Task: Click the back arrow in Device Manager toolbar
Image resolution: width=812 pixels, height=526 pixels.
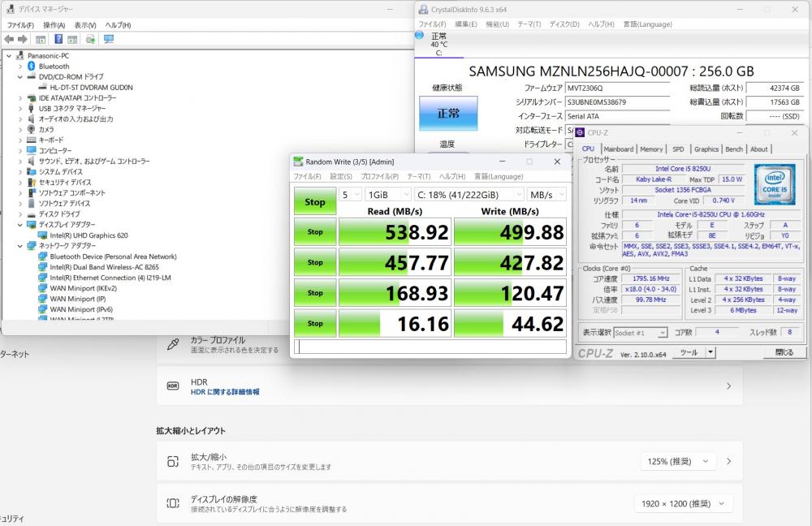Action: tap(9, 39)
